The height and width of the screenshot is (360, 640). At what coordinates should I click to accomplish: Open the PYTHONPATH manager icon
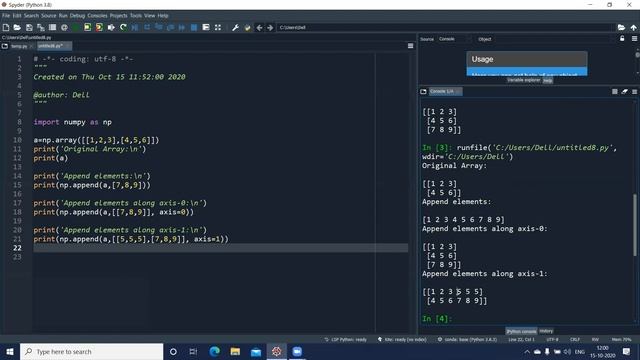[247, 28]
